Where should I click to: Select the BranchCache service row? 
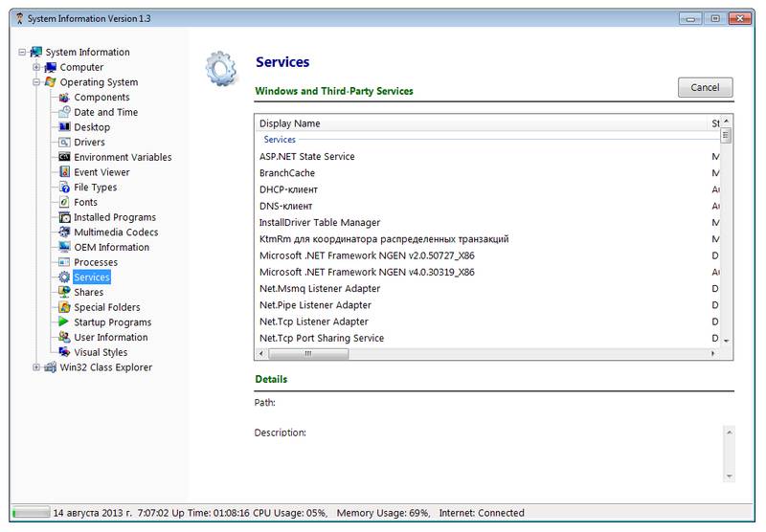click(x=487, y=173)
